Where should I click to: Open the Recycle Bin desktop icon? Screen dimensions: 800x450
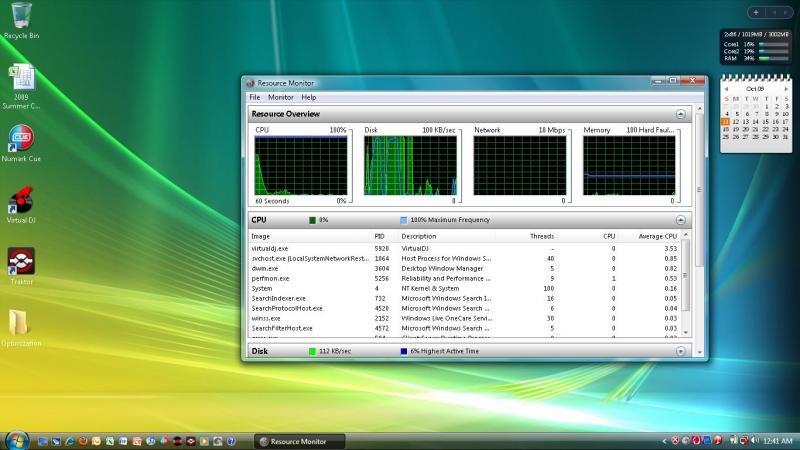tap(21, 20)
